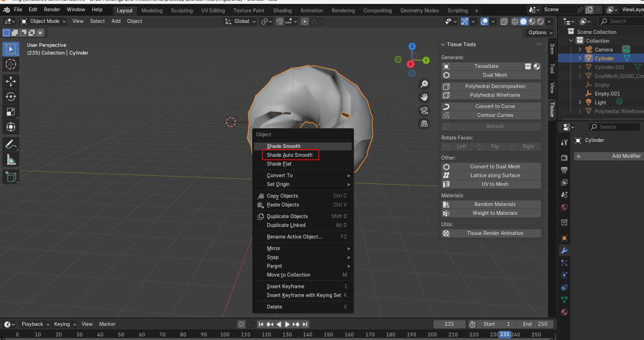
Task: Choose Shade Flat from context menu
Action: click(x=303, y=164)
